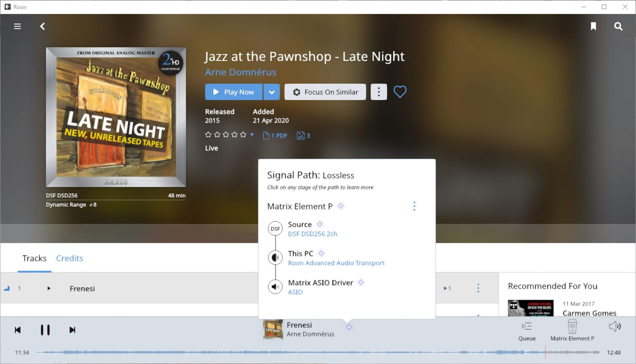Open the 3 images gallery icon
Viewport: 636px width, 364px height.
coord(303,136)
